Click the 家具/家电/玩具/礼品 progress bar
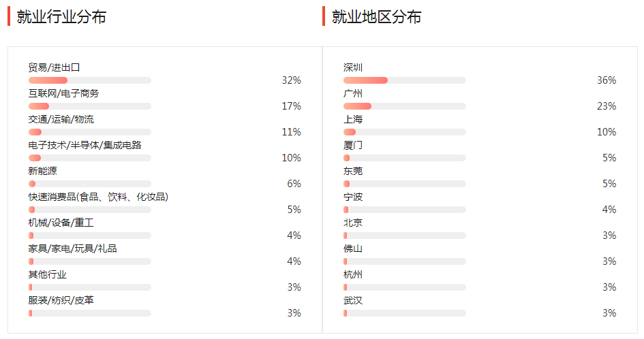 [x=89, y=261]
